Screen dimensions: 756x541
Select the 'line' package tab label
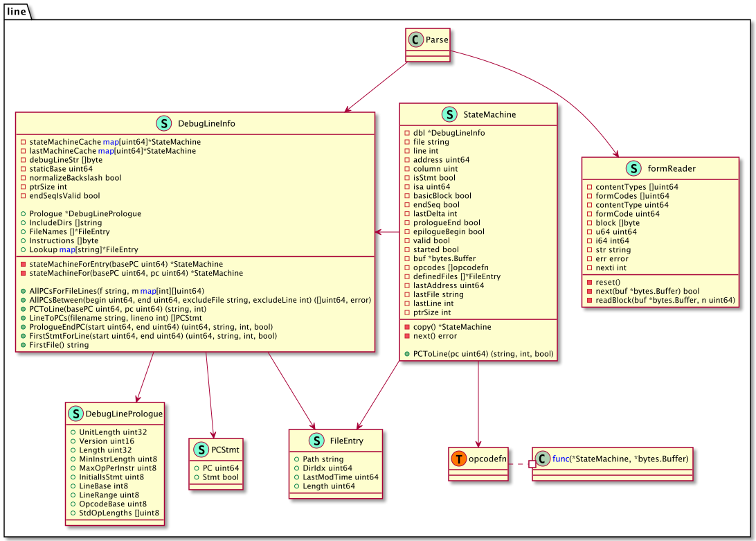tap(17, 10)
